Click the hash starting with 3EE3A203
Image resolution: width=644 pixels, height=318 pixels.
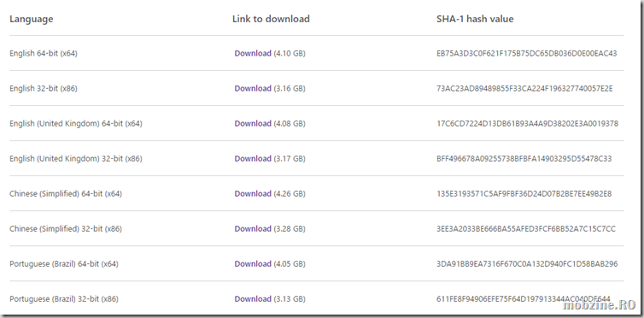pyautogui.click(x=526, y=229)
